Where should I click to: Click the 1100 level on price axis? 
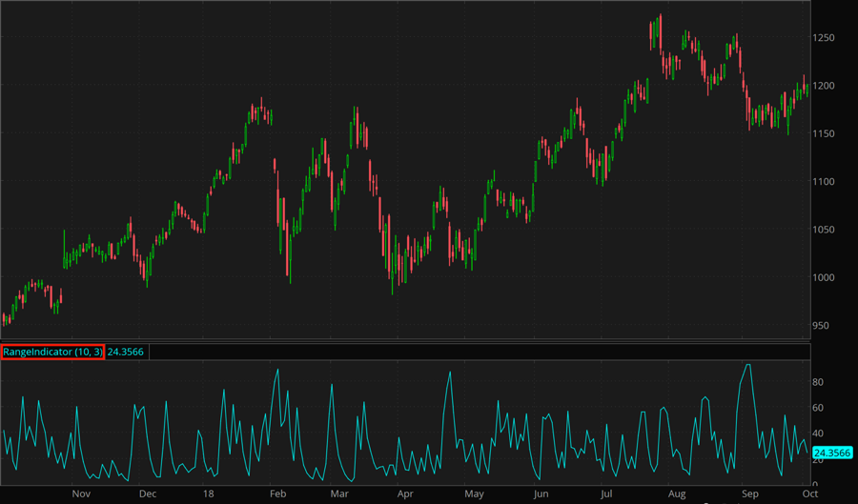(826, 181)
